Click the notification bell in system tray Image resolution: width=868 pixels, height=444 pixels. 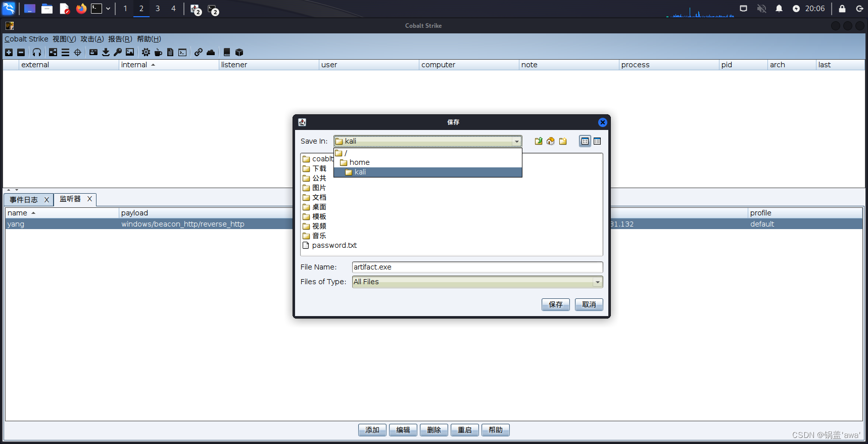(x=779, y=9)
